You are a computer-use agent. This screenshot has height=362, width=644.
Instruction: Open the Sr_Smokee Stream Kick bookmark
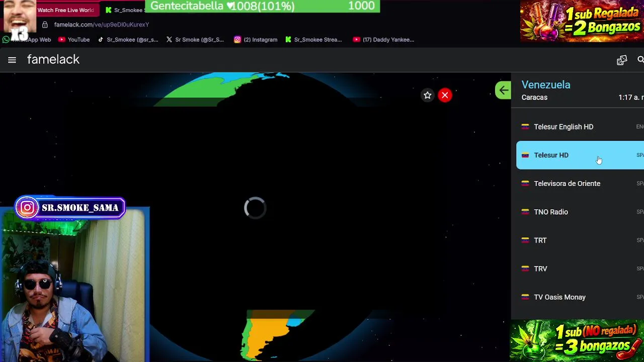click(313, 40)
